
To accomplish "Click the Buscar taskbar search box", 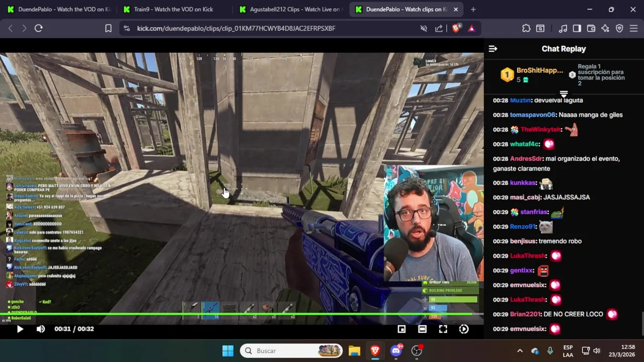I will (x=291, y=350).
